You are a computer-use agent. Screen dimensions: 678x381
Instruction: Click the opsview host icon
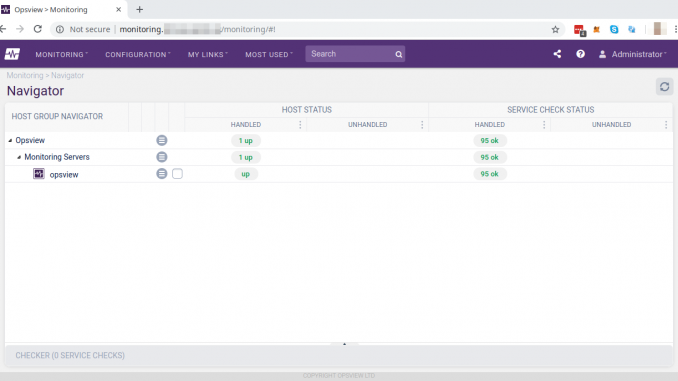39,174
